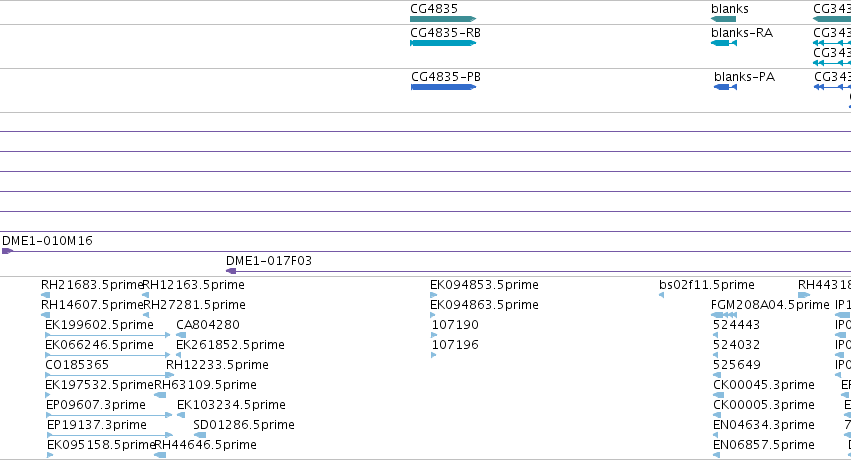Click the RH12233.5prime EST arrow
Viewport: 851px width, 460px height.
tap(170, 375)
